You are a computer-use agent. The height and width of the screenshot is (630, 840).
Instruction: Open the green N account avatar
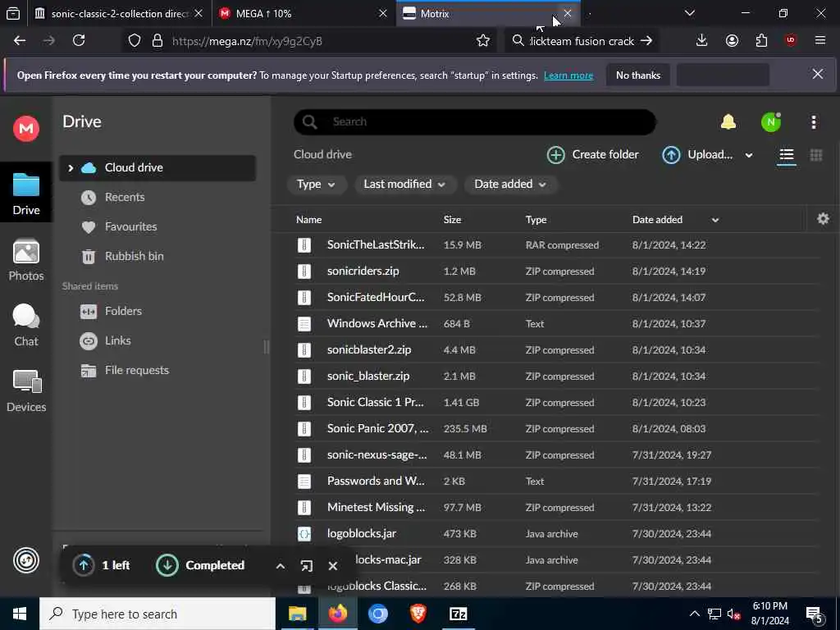pyautogui.click(x=770, y=122)
